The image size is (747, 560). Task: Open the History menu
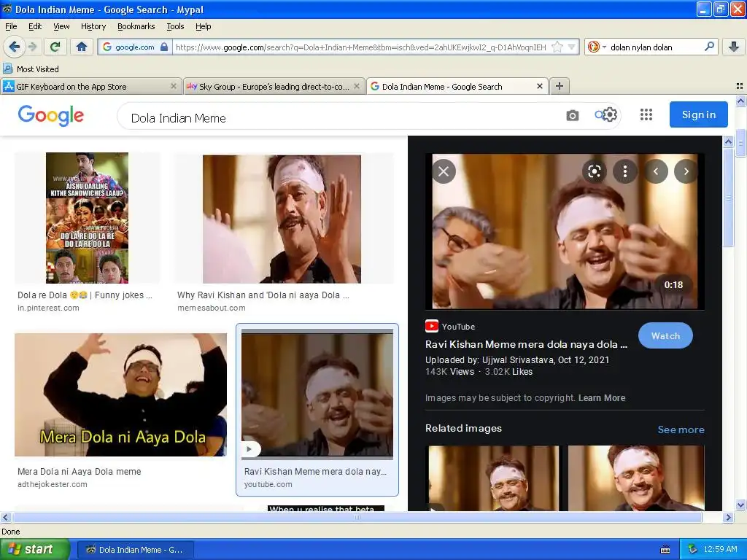(93, 26)
